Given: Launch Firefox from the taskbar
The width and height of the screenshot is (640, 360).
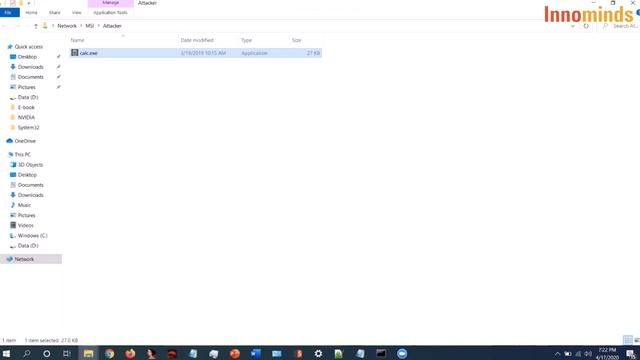Looking at the screenshot, I should pyautogui.click(x=130, y=353).
